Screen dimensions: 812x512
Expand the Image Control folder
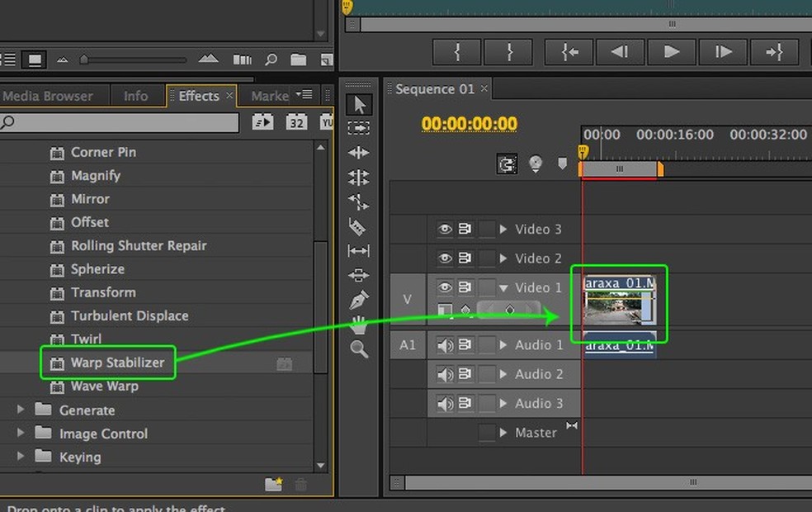point(21,433)
